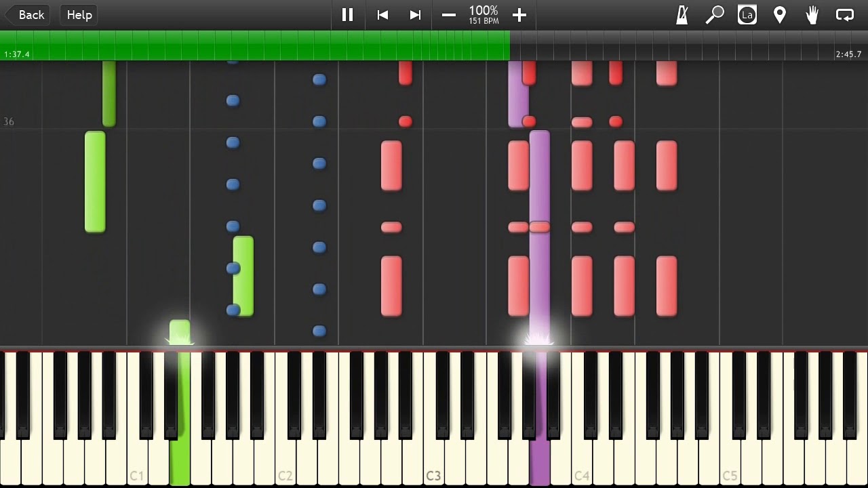This screenshot has width=868, height=488.
Task: Increase playback speed with plus
Action: (x=519, y=15)
